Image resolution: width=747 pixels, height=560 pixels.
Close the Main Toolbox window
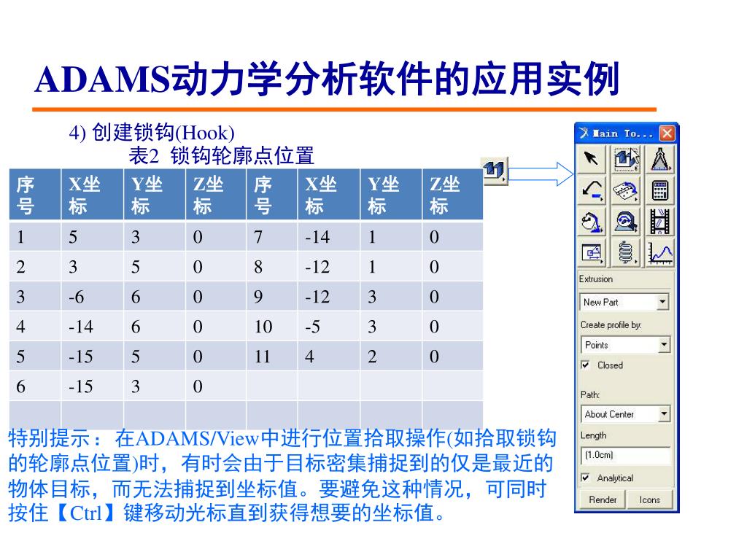[x=667, y=133]
